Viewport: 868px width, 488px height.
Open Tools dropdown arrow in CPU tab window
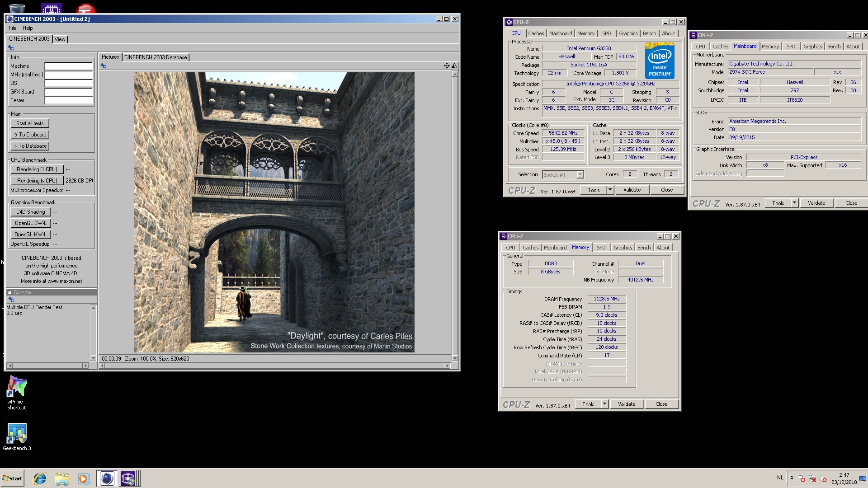coord(610,190)
